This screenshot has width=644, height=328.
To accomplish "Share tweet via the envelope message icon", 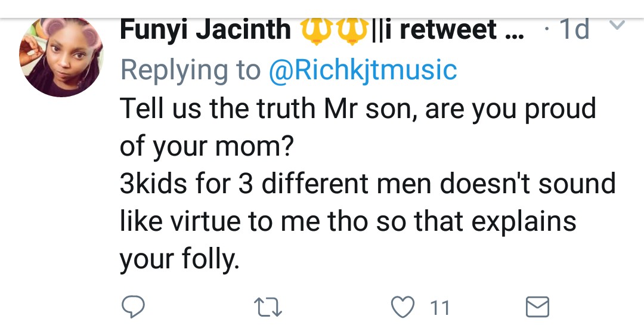I will click(x=537, y=308).
